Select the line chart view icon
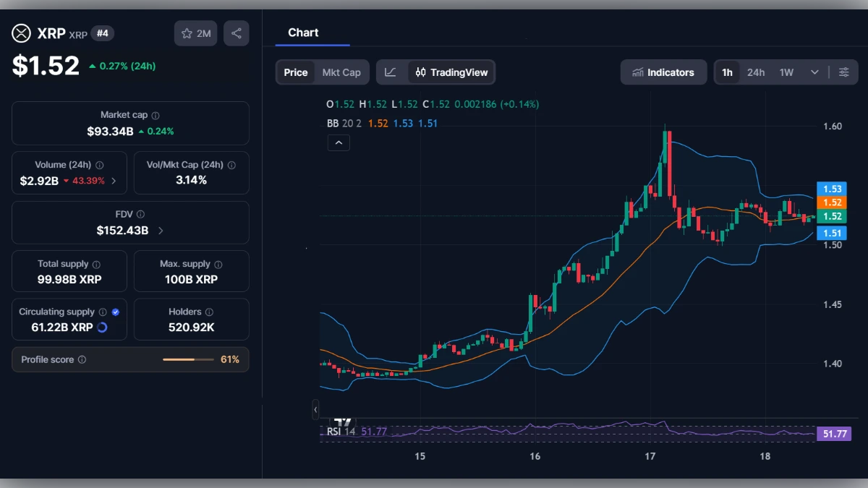 (x=391, y=72)
